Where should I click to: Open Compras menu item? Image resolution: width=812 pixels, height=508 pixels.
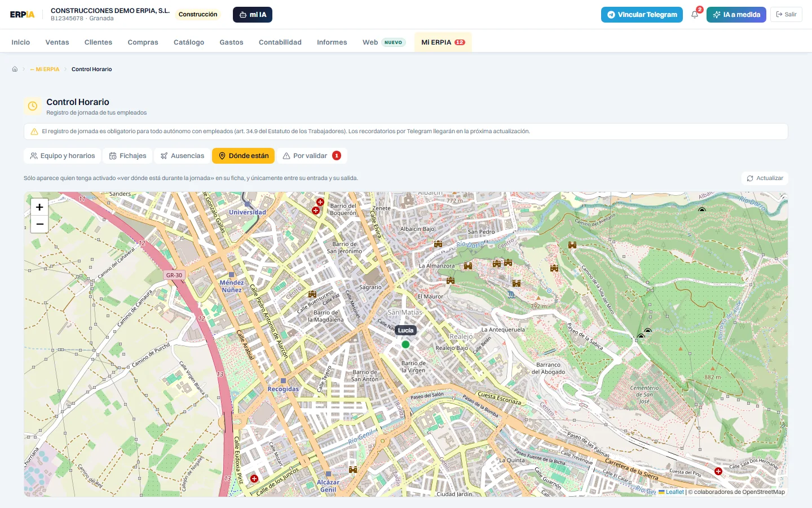[x=143, y=42]
